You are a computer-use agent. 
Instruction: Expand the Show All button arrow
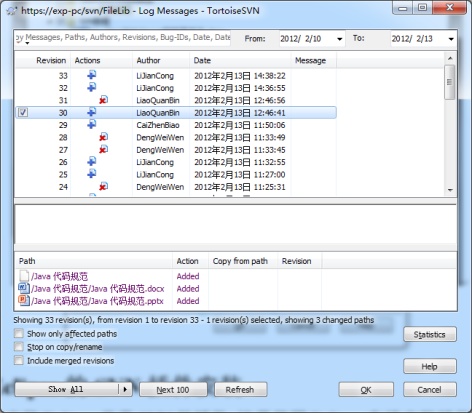(x=125, y=389)
